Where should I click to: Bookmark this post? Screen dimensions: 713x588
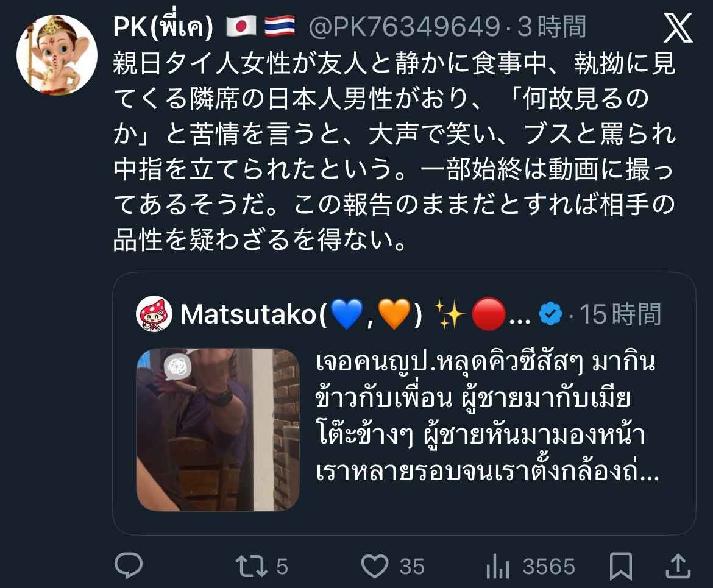621,567
